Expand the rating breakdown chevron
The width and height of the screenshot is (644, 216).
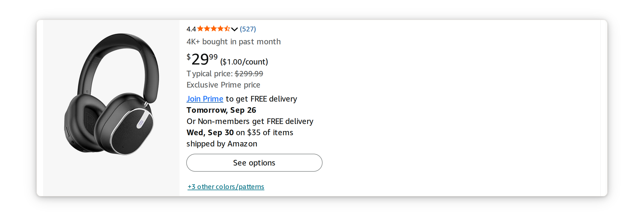(x=234, y=29)
